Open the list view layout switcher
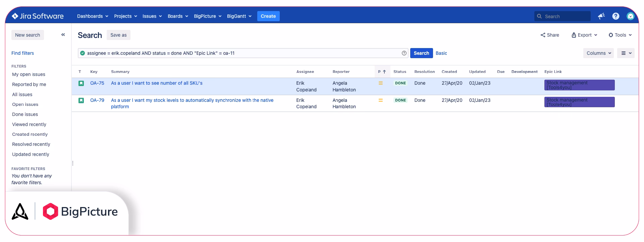 626,53
